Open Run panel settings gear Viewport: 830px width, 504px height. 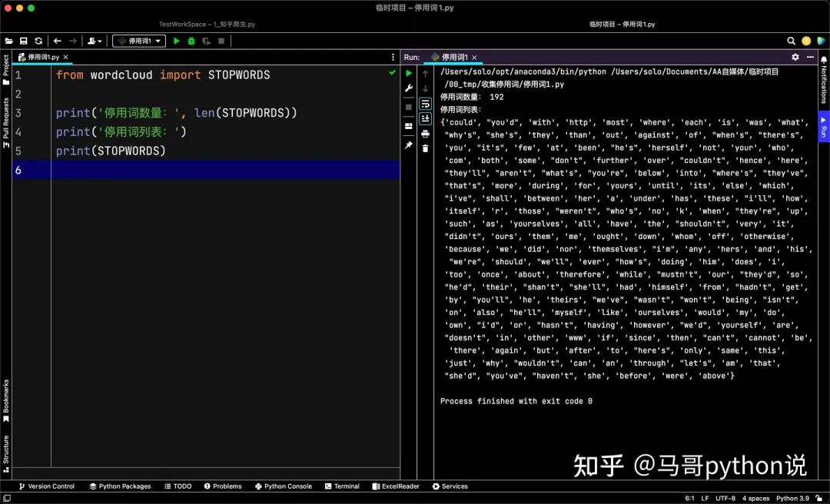(795, 57)
